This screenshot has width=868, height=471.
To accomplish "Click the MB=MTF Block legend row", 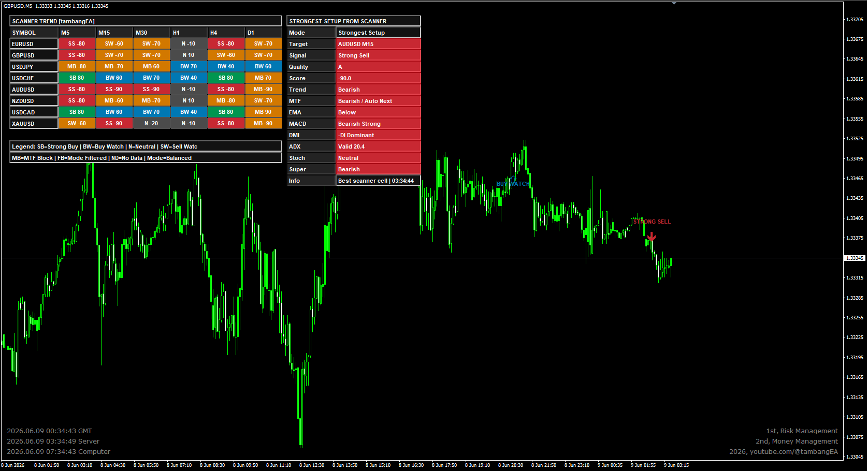I will click(146, 158).
